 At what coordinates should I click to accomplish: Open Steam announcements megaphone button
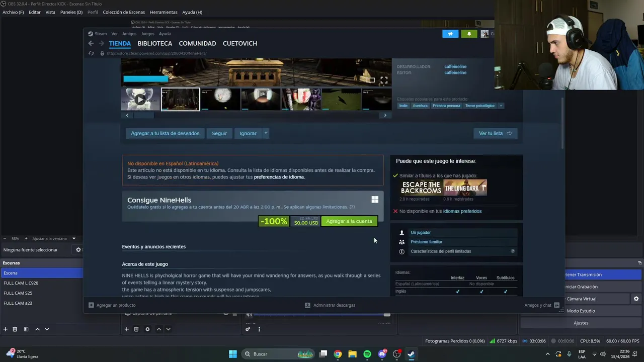coord(450,34)
